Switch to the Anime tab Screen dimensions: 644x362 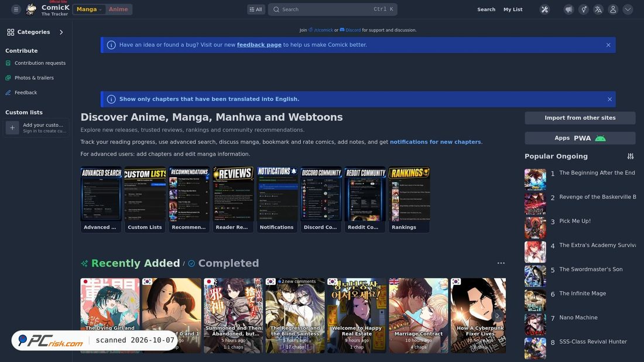tap(118, 9)
